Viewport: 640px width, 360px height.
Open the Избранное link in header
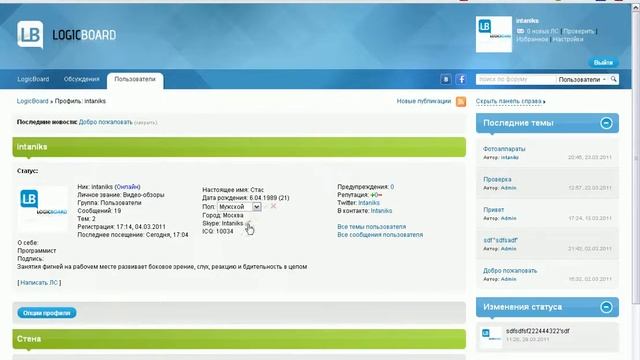tap(532, 39)
